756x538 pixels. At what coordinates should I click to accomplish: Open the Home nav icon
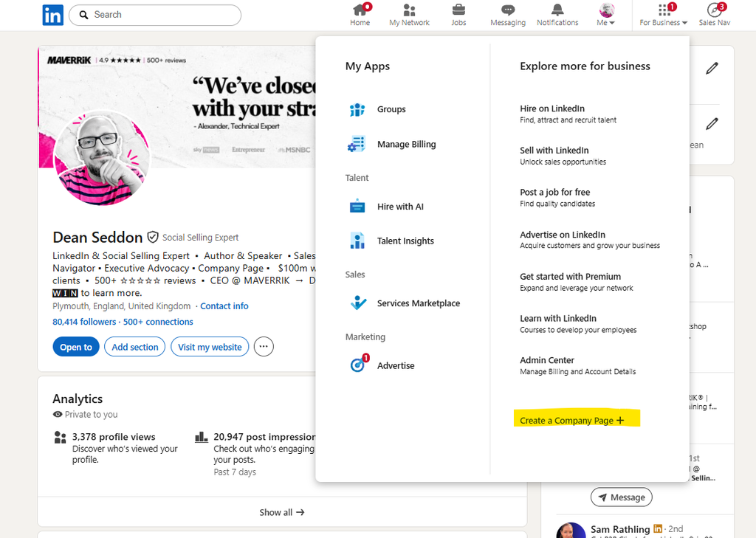click(x=360, y=10)
